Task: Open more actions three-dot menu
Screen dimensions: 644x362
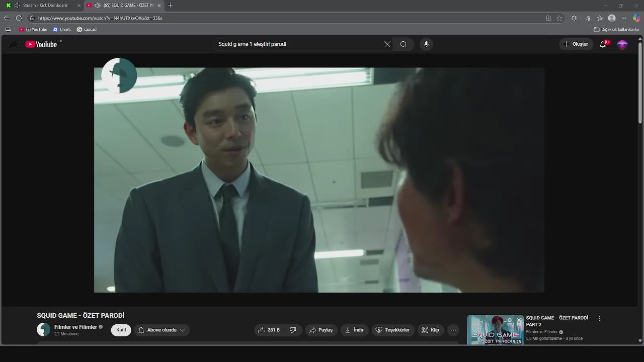Action: point(453,330)
